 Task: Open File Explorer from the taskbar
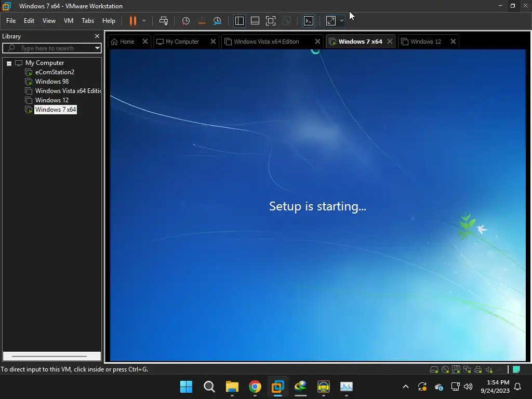(232, 387)
